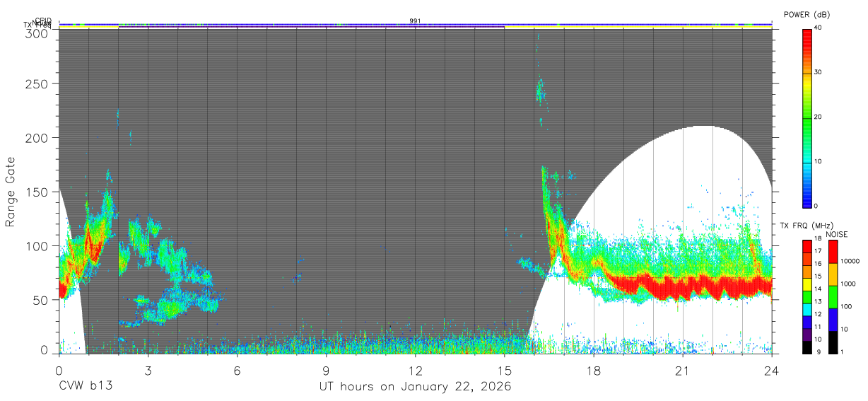Screen dimensions: 868x401
Task: Click the 24 hour tick label on the time axis
Action: point(772,370)
